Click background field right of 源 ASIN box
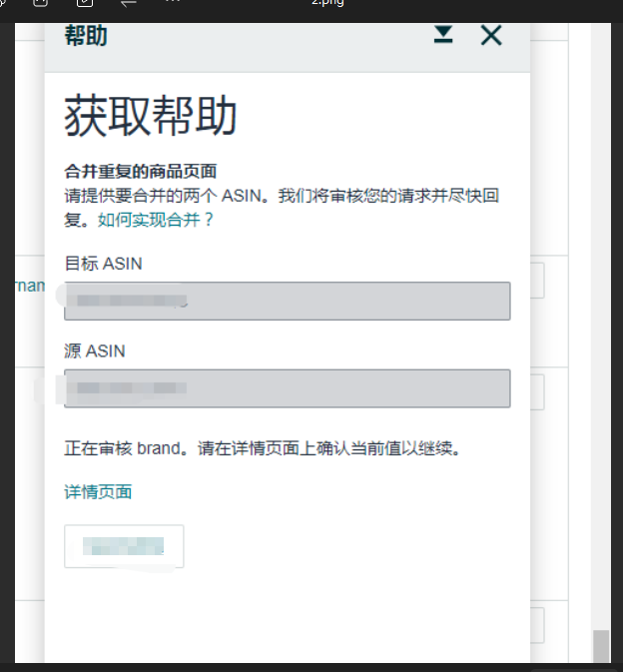 pos(537,392)
